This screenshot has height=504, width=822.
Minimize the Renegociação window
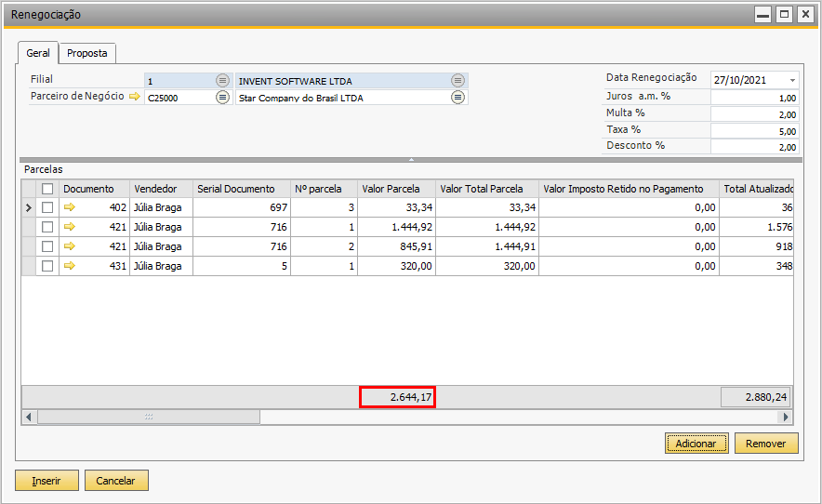(x=762, y=15)
